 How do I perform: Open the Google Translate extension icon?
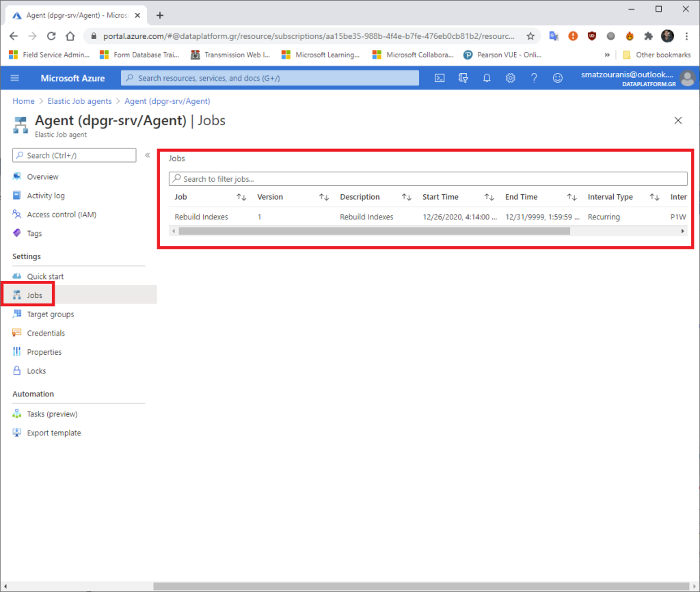[x=554, y=36]
